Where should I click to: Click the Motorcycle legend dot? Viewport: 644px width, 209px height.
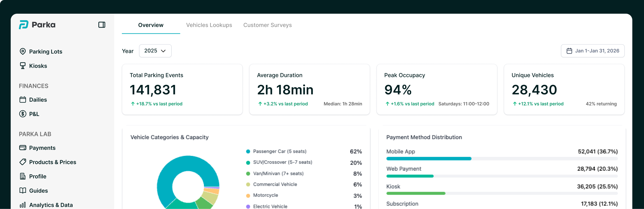(248, 196)
